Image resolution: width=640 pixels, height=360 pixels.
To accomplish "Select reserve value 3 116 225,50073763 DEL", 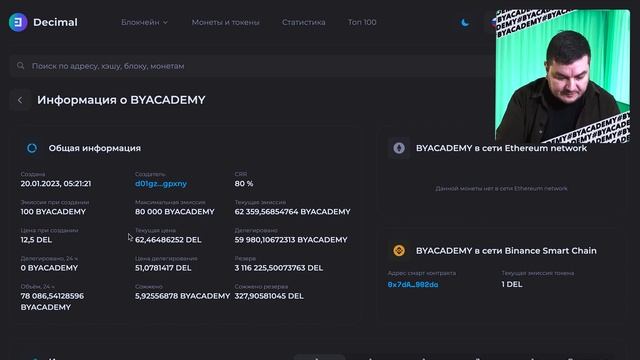I will (x=278, y=268).
